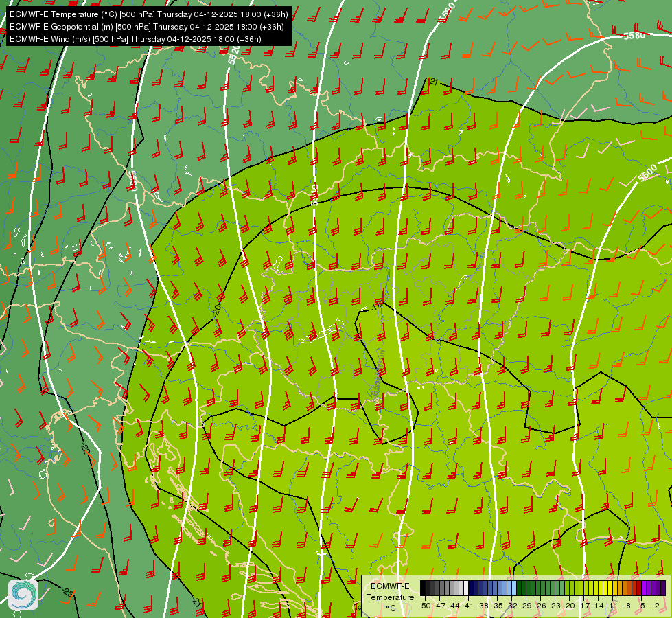Click the 5600 geopotential contour label
The width and height of the screenshot is (672, 618).
tap(647, 172)
